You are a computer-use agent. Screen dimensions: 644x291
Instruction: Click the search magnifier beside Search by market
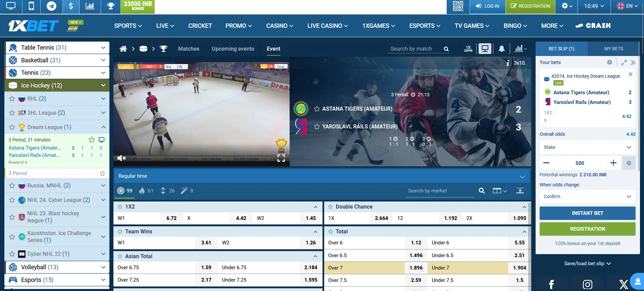coord(482,191)
